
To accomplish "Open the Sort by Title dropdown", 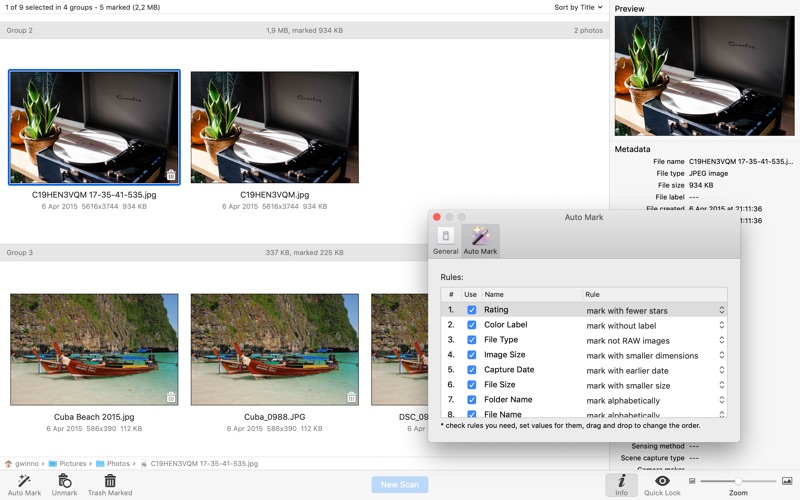I will coord(578,7).
